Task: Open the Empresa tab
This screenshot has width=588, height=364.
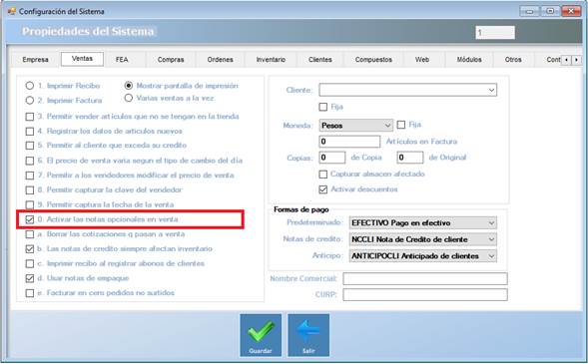Action: point(35,60)
